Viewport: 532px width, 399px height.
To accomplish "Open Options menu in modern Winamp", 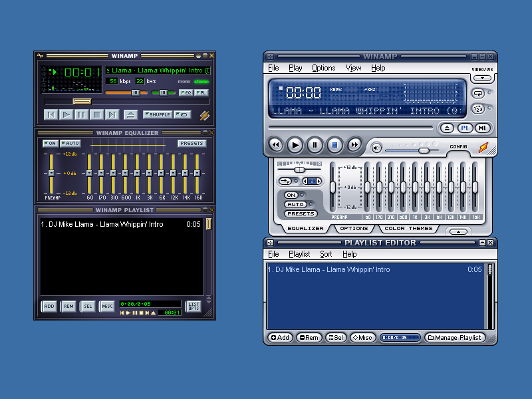I will (324, 68).
